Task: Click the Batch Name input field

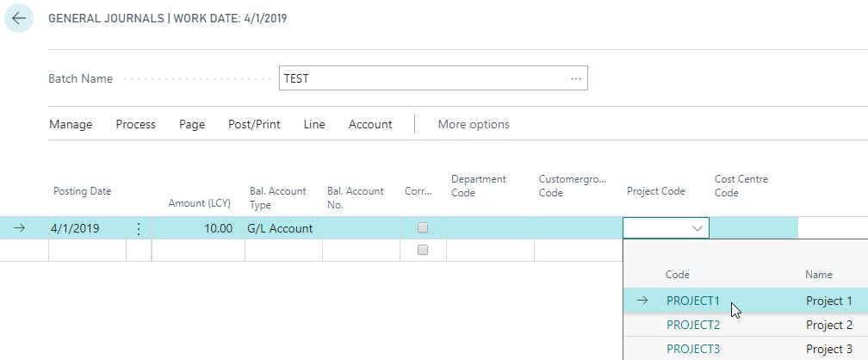Action: pos(422,78)
